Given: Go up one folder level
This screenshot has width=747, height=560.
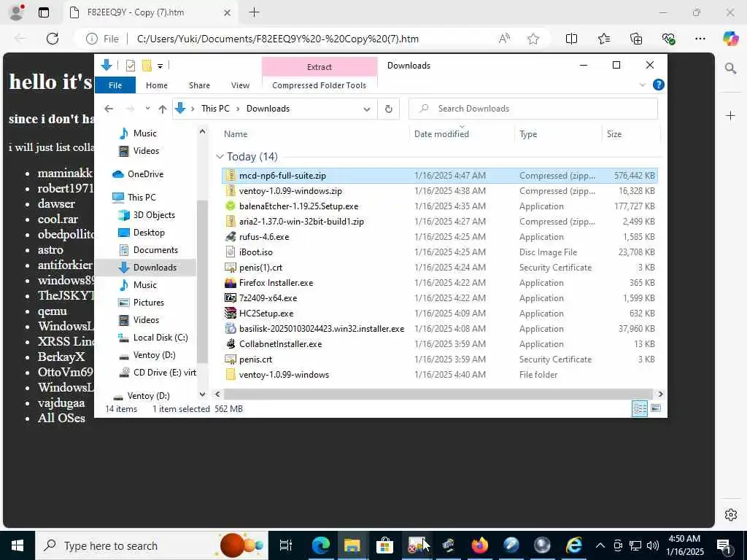Looking at the screenshot, I should coord(163,109).
